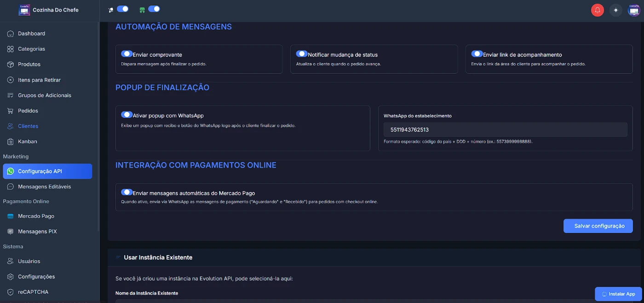This screenshot has width=644, height=303.
Task: Click the reCAPTCHA shield icon
Action: click(11, 292)
